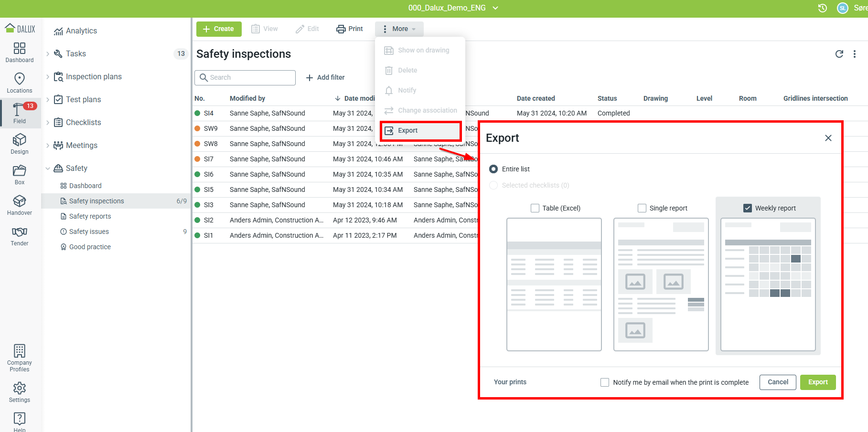Open the Field module in sidebar

click(19, 113)
